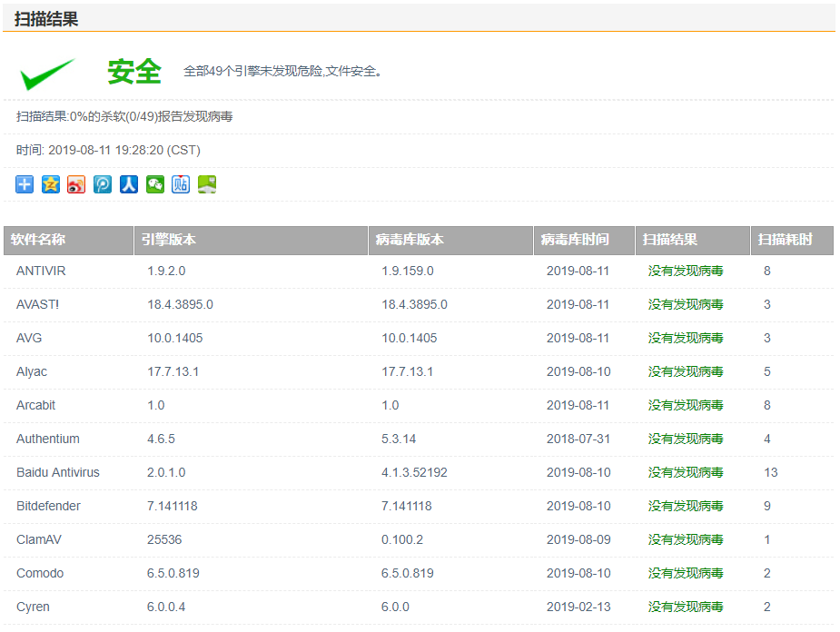The height and width of the screenshot is (632, 840).
Task: Click Baidu Antivirus engine version 2.0.1.0
Action: click(x=166, y=473)
